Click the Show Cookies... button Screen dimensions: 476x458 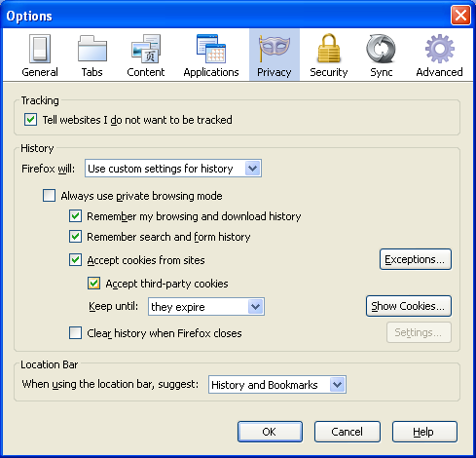click(409, 306)
